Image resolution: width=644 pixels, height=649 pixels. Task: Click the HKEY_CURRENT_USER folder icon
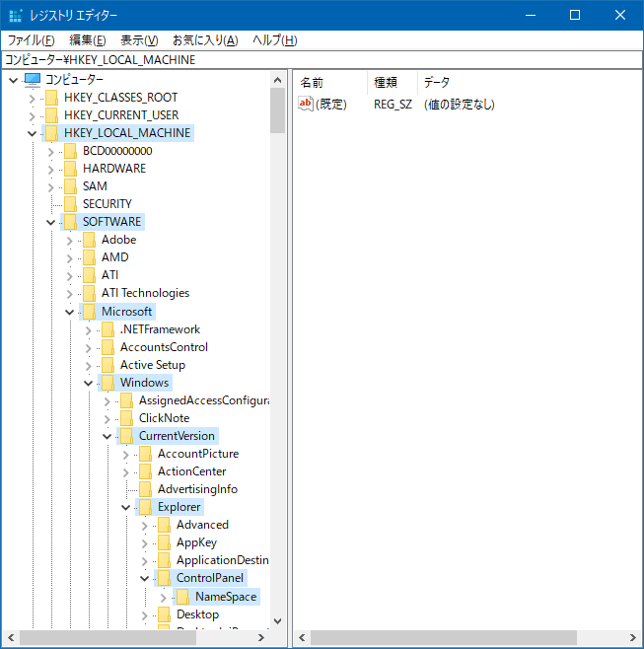[x=51, y=115]
